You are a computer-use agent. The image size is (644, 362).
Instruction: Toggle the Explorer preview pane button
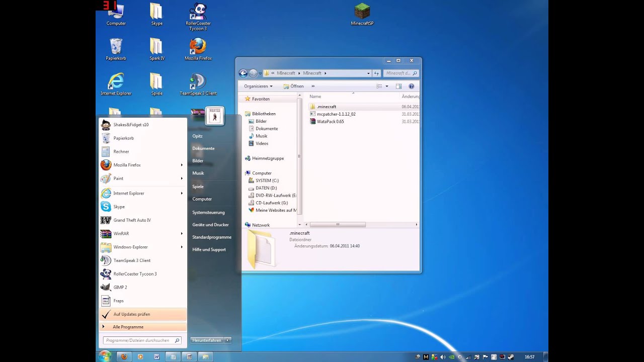tap(398, 86)
